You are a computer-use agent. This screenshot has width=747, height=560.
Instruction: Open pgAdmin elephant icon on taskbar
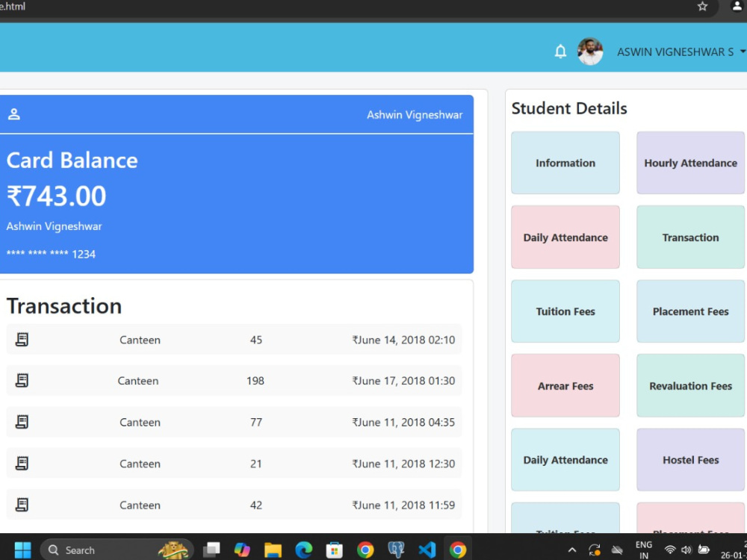pos(396,550)
